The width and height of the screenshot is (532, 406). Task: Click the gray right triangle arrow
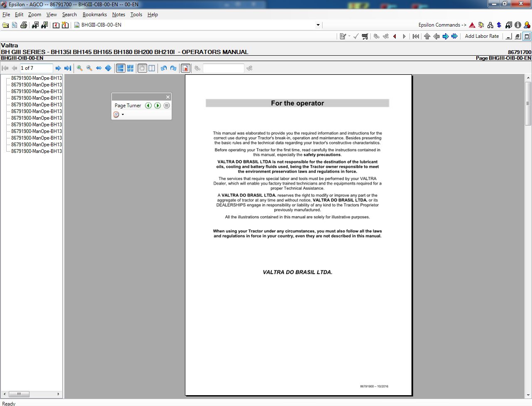(404, 36)
